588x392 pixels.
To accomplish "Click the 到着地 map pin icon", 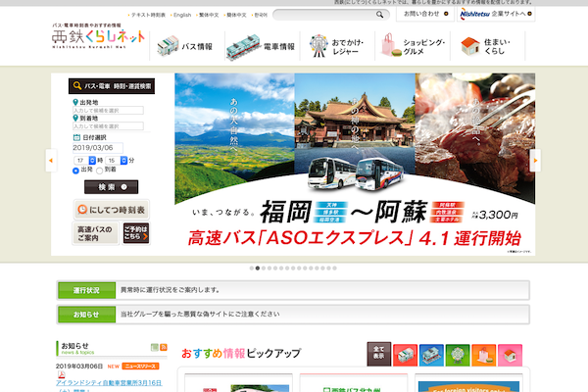I will tap(75, 118).
